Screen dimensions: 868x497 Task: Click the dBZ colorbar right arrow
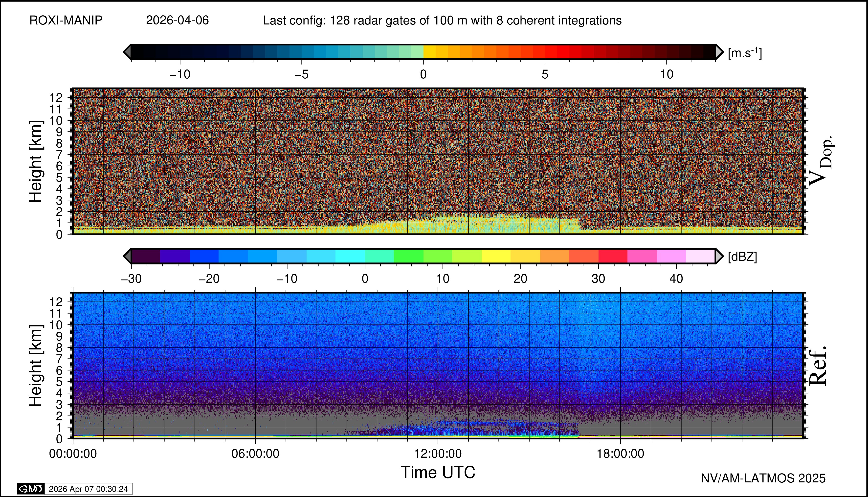(719, 256)
